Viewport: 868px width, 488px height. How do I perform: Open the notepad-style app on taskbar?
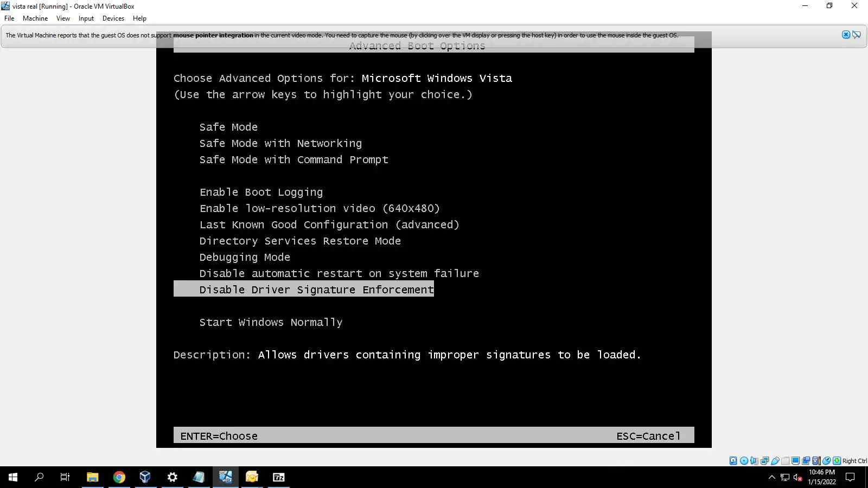point(199,477)
